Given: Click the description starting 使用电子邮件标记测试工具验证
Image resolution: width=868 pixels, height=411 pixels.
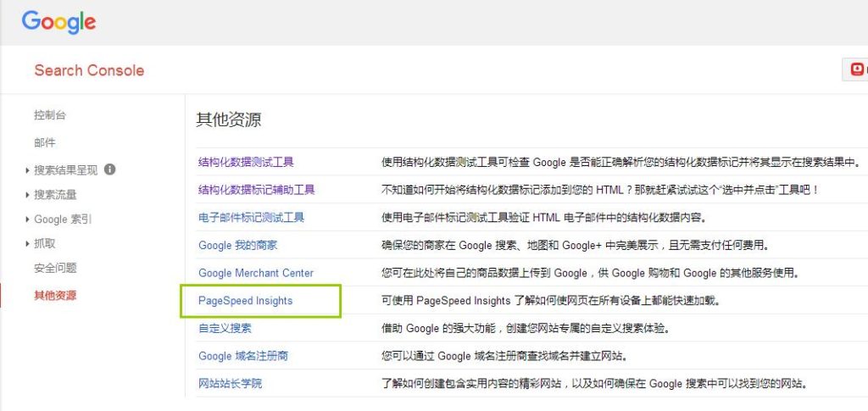Looking at the screenshot, I should (x=544, y=218).
